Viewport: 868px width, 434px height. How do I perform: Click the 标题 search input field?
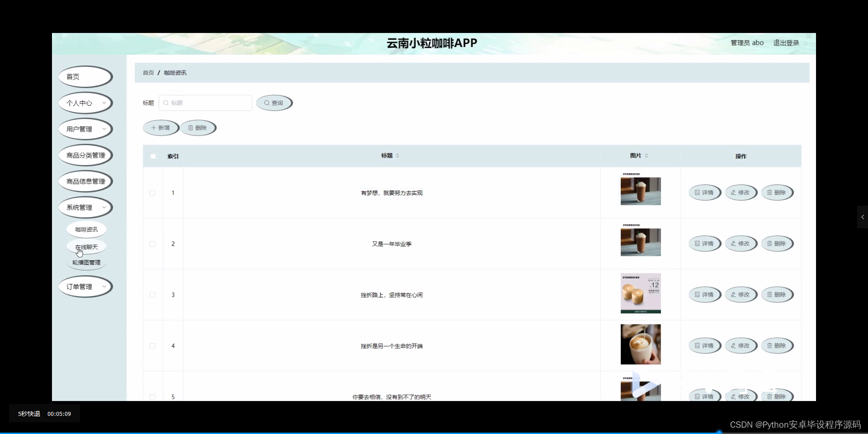(x=206, y=103)
